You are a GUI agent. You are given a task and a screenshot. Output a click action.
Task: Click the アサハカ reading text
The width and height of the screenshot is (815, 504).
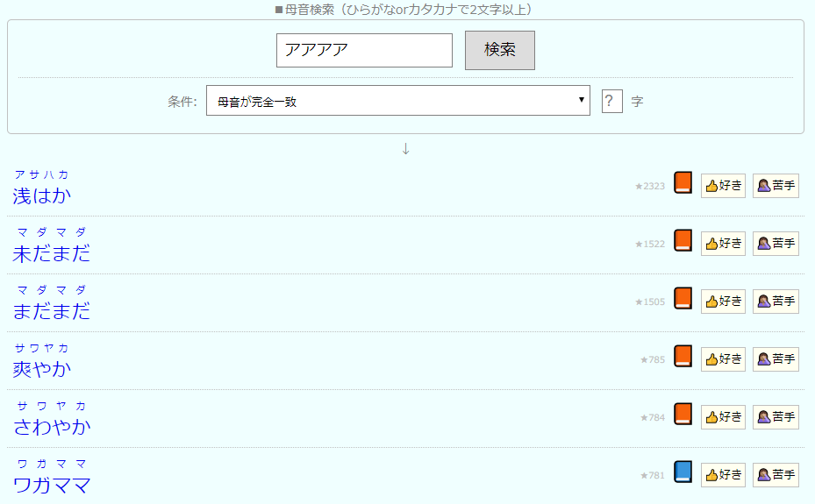click(41, 174)
